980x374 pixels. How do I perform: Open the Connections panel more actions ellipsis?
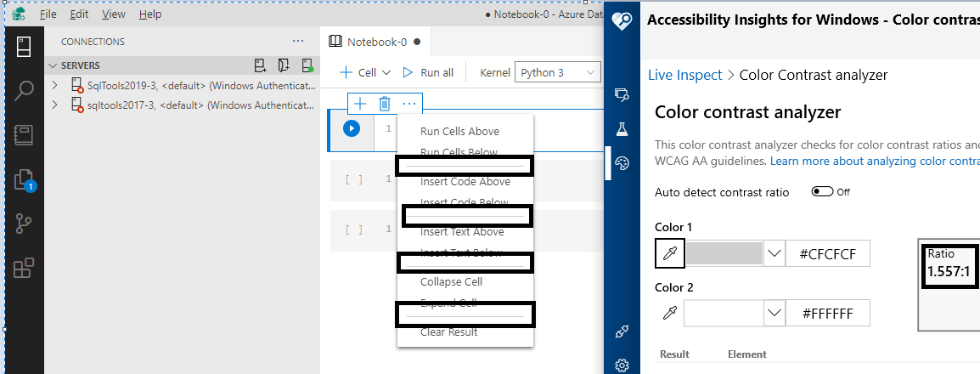(x=299, y=42)
